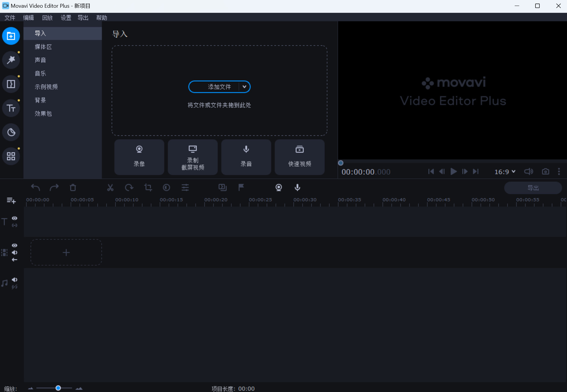Mute the video track speaker
Image resolution: width=567 pixels, height=392 pixels.
pos(15,253)
